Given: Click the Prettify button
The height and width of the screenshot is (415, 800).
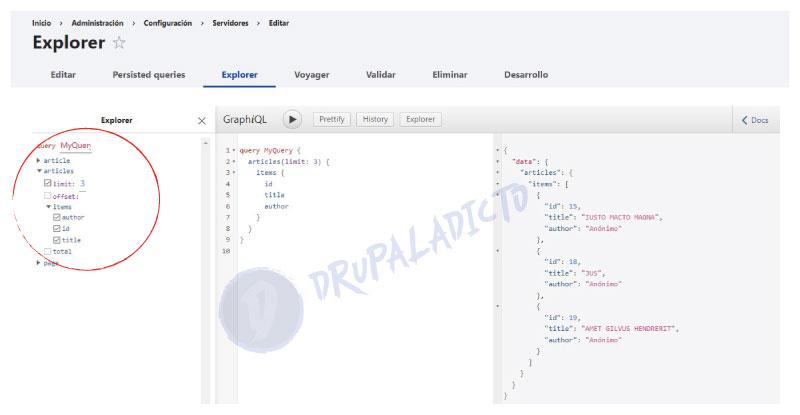Looking at the screenshot, I should (332, 119).
